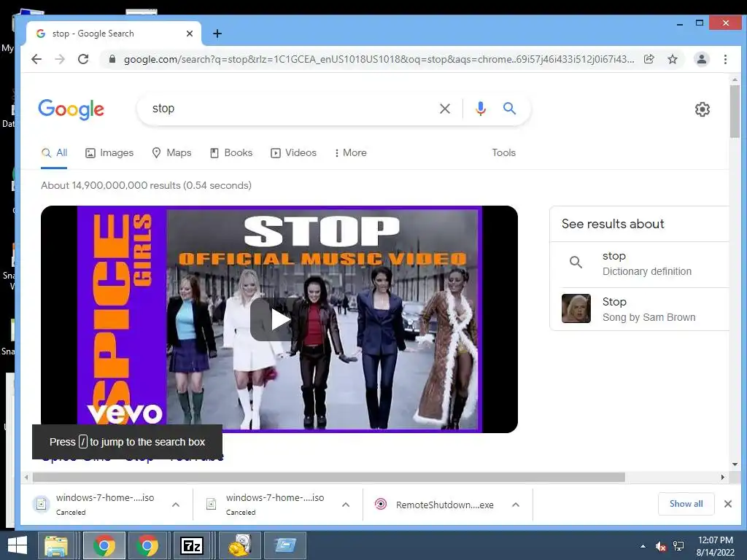This screenshot has width=747, height=560.
Task: Click the horizontal scrollbar thumb
Action: tap(329, 477)
